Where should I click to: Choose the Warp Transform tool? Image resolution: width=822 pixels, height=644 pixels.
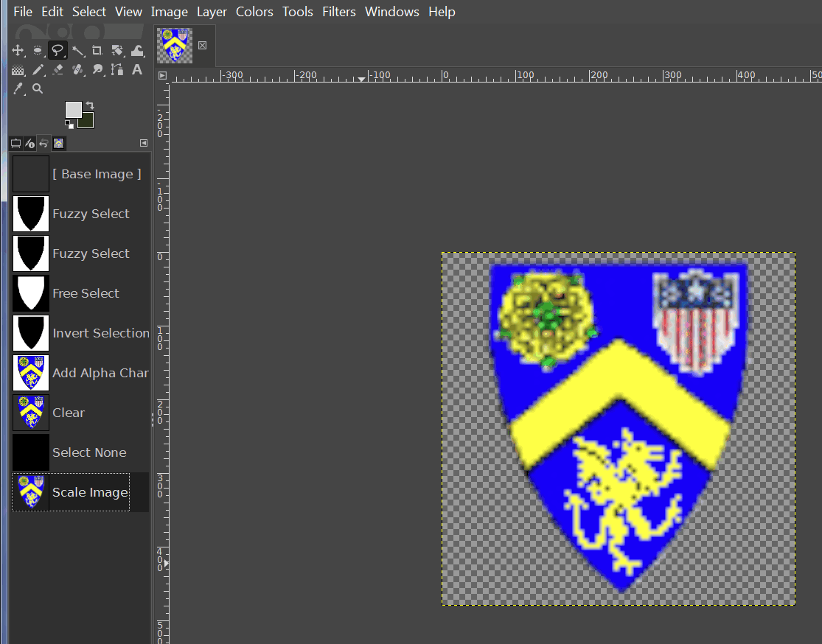click(137, 51)
